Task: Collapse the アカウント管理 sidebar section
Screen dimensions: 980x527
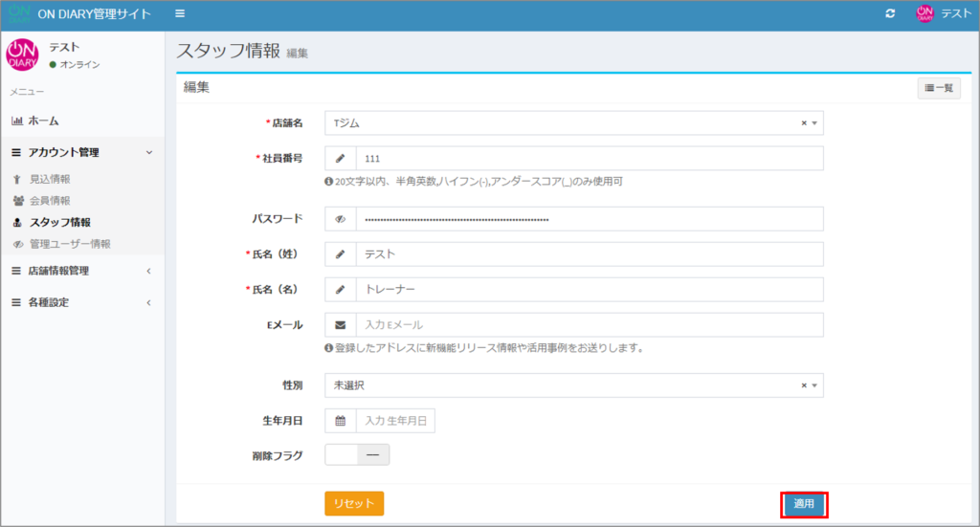Action: [x=81, y=152]
